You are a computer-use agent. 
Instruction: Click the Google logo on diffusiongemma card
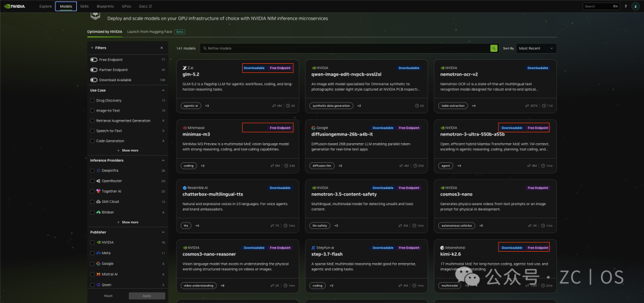click(x=314, y=128)
